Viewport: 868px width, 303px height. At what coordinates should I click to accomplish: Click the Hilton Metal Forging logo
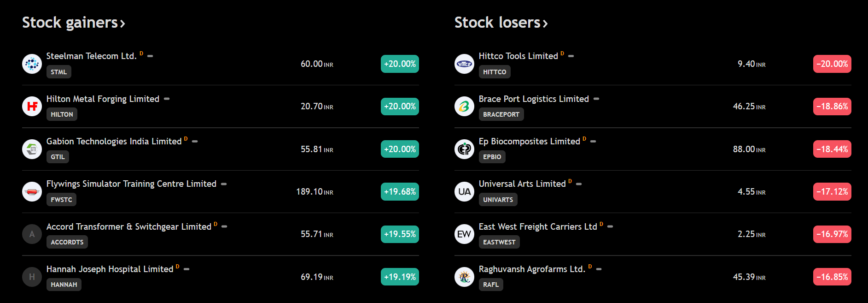click(x=32, y=107)
